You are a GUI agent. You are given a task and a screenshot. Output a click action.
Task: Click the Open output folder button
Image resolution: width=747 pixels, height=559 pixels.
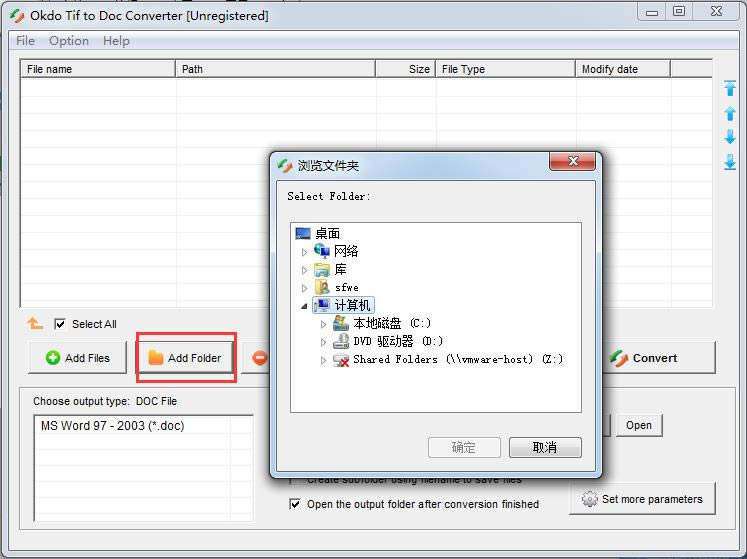(x=639, y=425)
